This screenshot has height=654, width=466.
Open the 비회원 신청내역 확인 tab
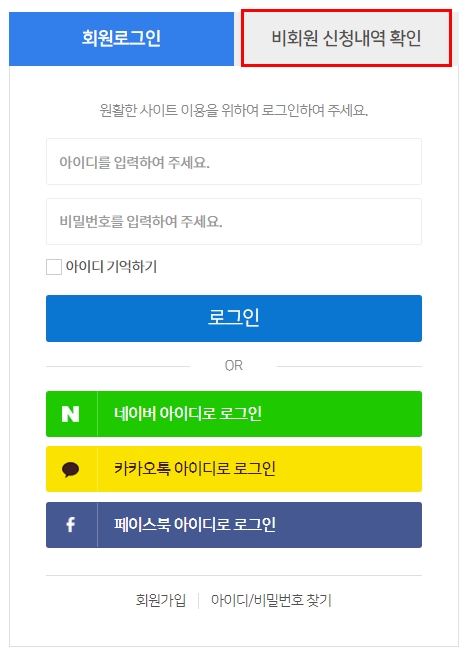pyautogui.click(x=346, y=38)
